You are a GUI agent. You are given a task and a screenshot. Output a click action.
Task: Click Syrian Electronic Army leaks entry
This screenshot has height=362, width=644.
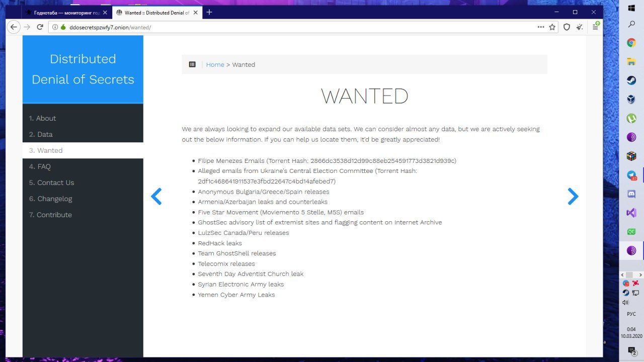point(241,284)
